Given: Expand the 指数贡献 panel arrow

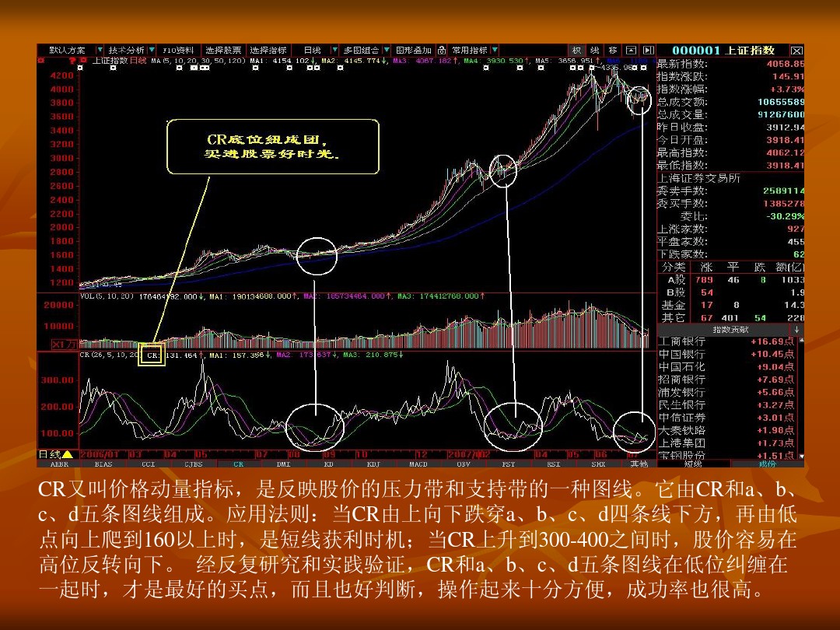Looking at the screenshot, I should 796,330.
